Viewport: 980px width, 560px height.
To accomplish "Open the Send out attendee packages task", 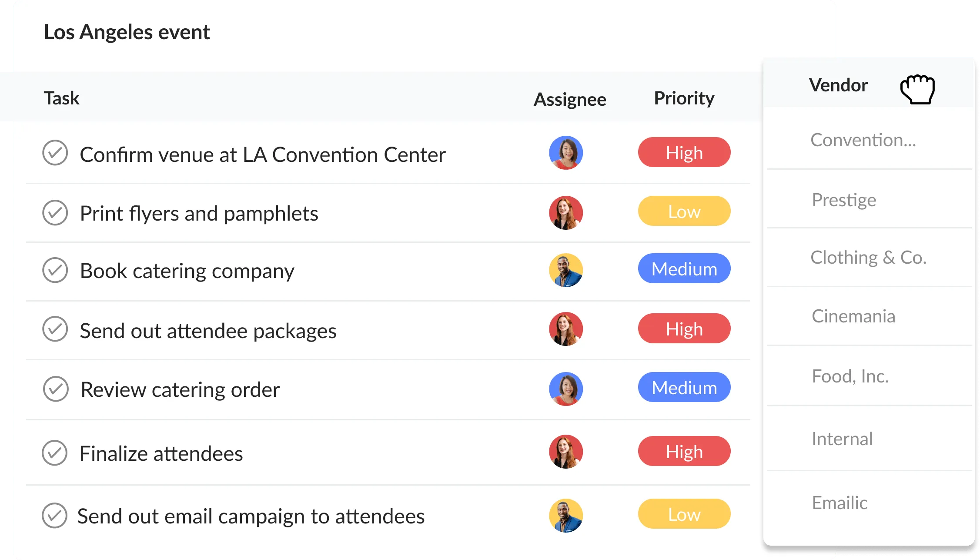I will (208, 331).
